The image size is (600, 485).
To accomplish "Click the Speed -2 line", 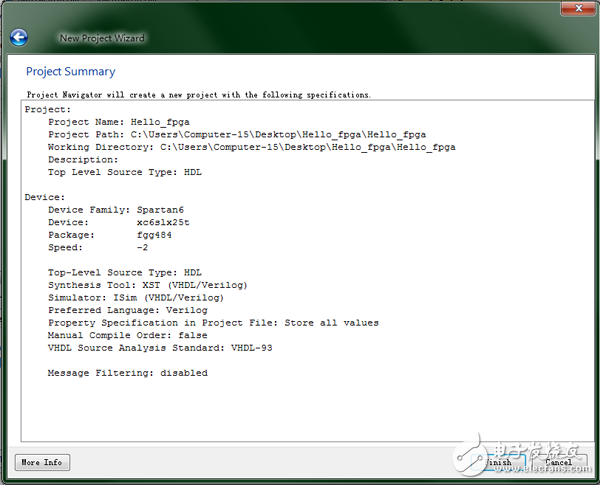I will [98, 247].
